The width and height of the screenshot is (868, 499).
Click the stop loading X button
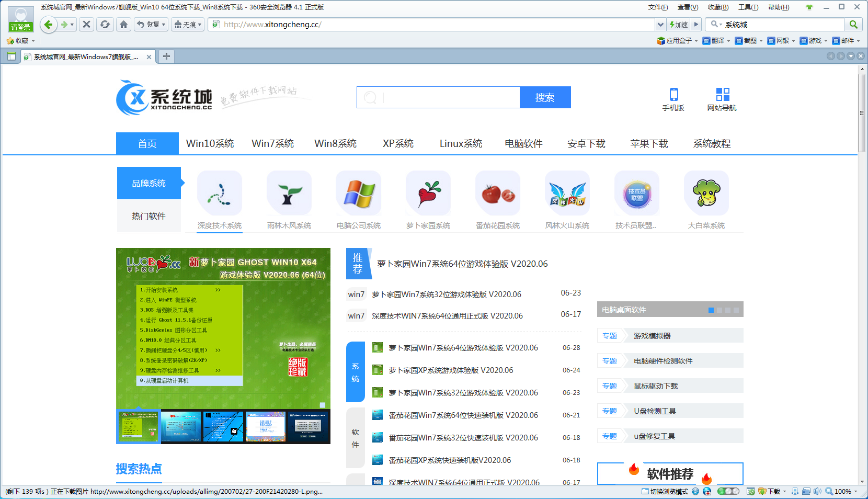pyautogui.click(x=87, y=25)
